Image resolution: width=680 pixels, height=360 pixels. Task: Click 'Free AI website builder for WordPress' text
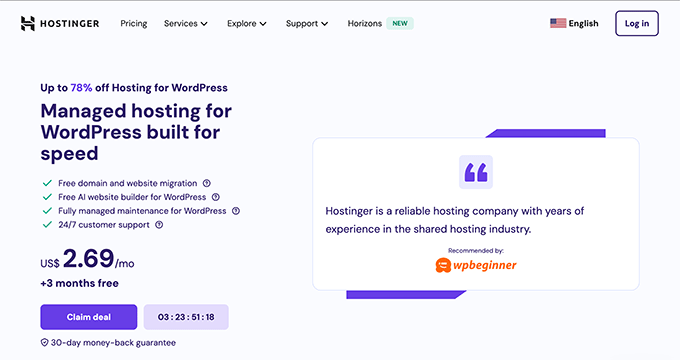click(x=132, y=197)
